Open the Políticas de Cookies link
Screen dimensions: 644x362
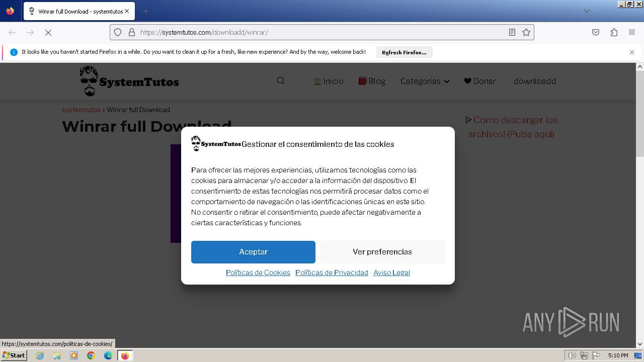(258, 273)
